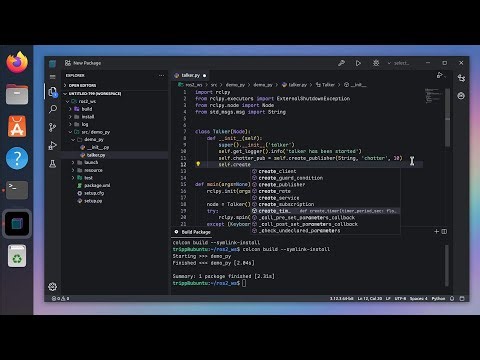
Task: Click UTF-8 encoding in status bar
Action: click(400, 299)
